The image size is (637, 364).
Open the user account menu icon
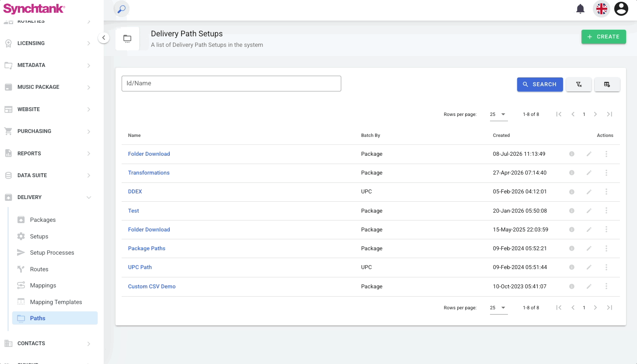tap(621, 9)
